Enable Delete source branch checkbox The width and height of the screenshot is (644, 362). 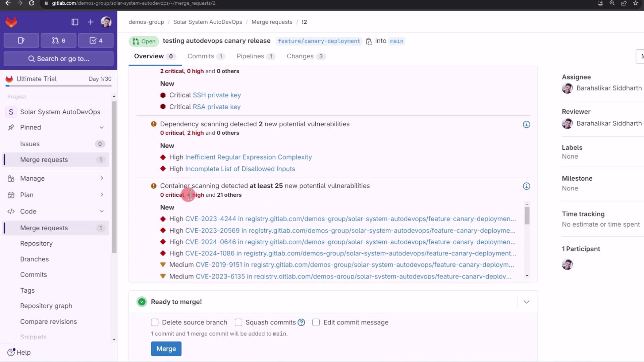(155, 322)
